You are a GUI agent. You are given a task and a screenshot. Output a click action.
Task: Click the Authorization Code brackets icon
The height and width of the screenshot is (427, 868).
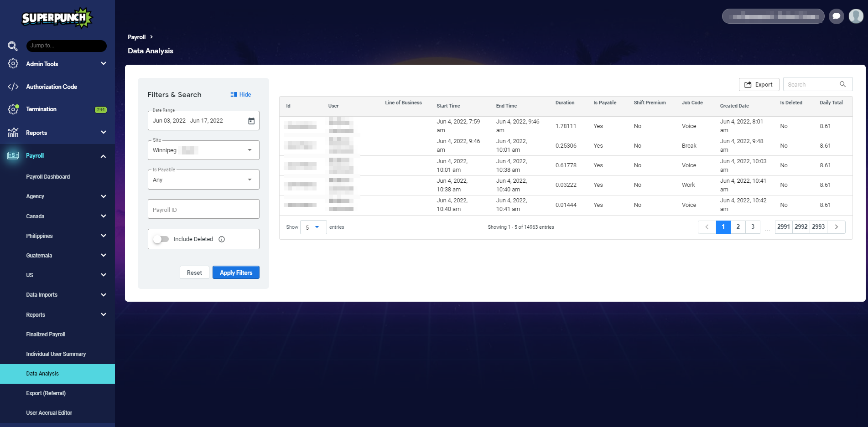pos(13,87)
